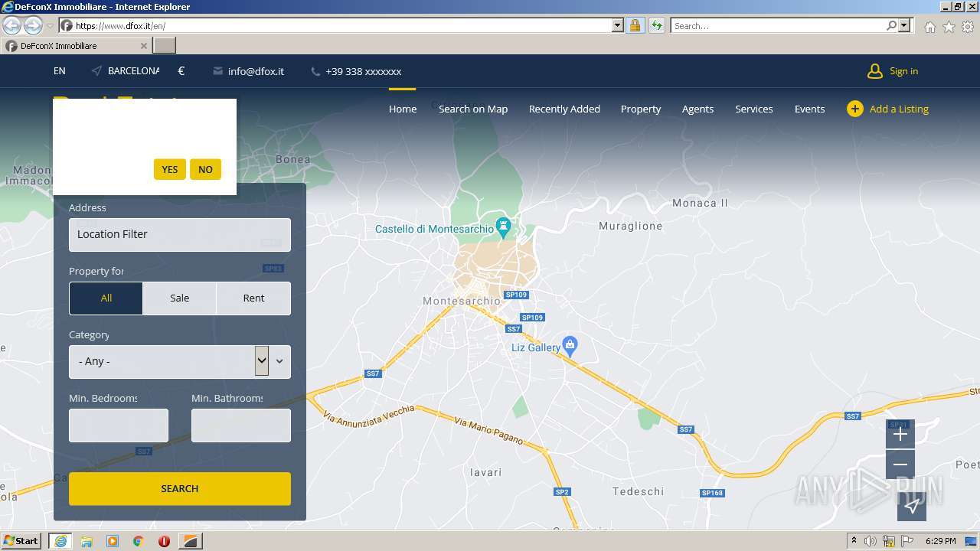
Task: Click the yellow SEARCH button
Action: tap(180, 488)
